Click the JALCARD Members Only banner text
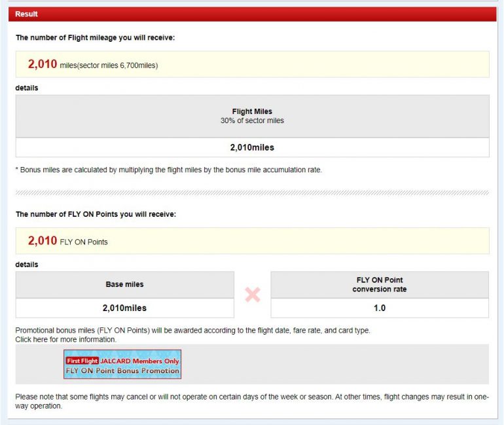The image size is (504, 425). click(139, 360)
